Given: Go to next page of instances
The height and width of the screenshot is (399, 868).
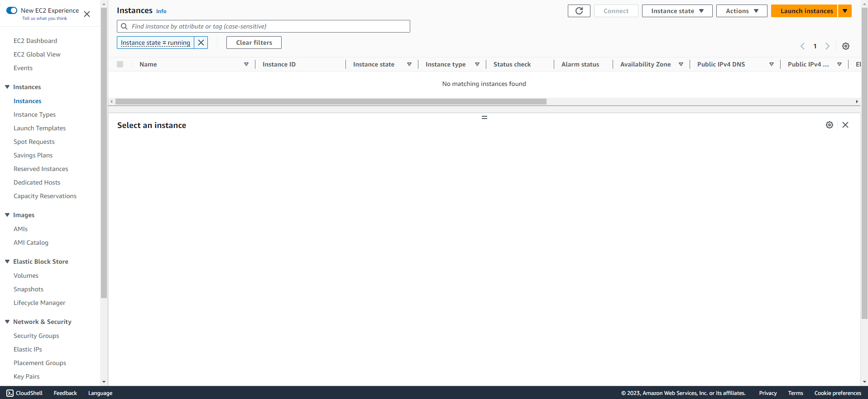Looking at the screenshot, I should tap(827, 46).
